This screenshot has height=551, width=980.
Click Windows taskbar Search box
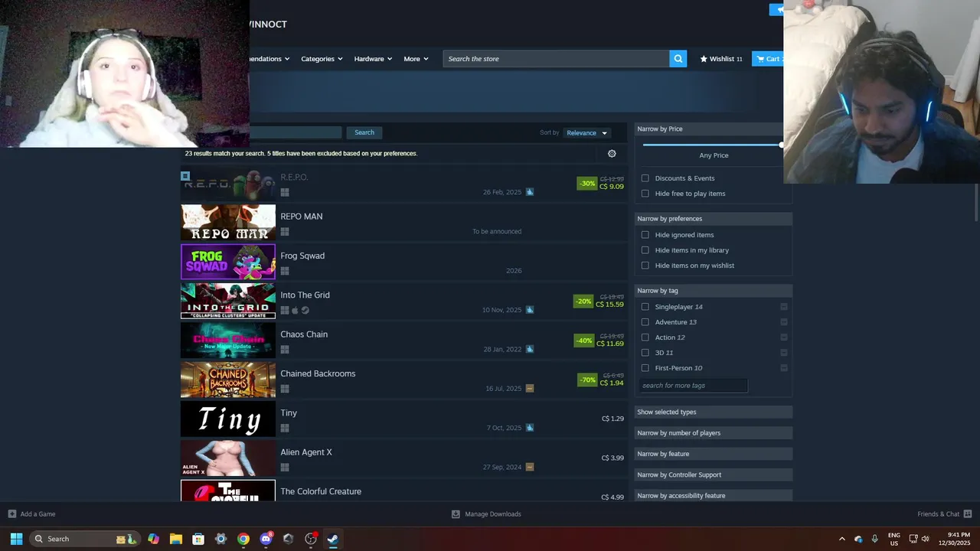[85, 539]
